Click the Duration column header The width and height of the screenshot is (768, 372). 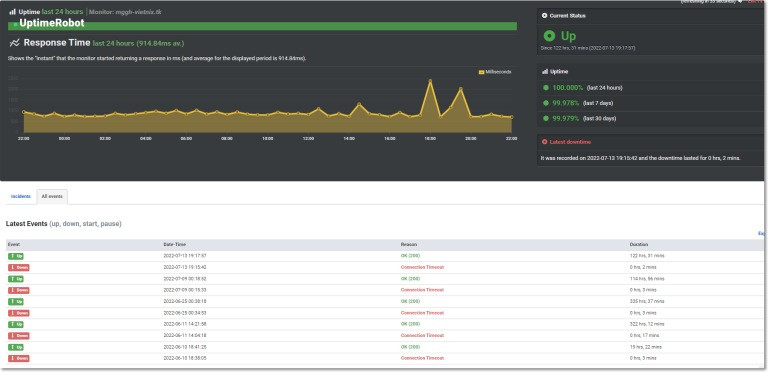[x=639, y=244]
